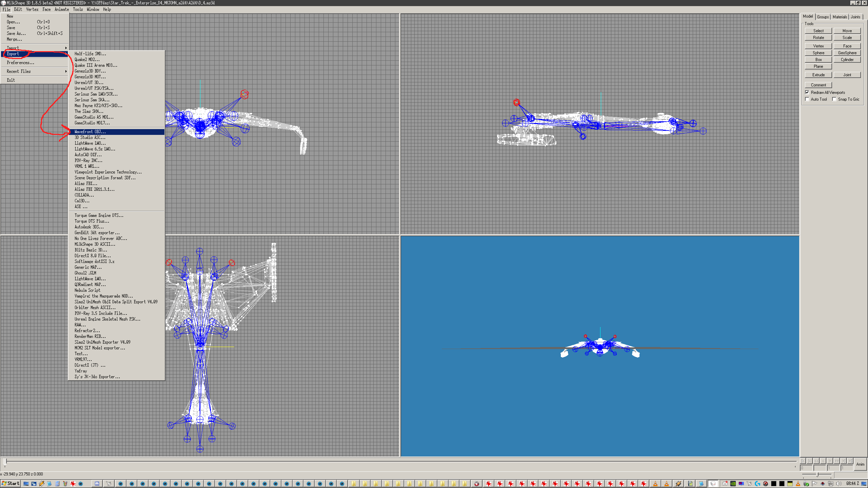Image resolution: width=868 pixels, height=488 pixels.
Task: Click the Windows Start button
Action: (11, 484)
